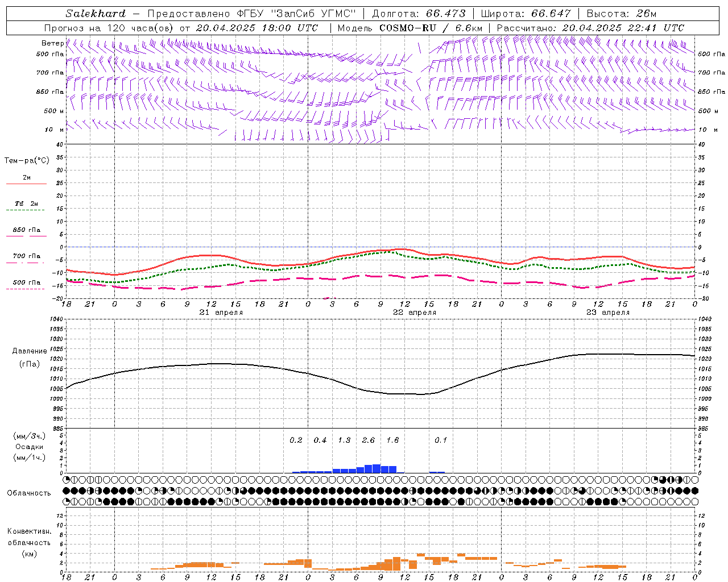This screenshot has width=728, height=582.
Task: Click the precipitation value "0.4"
Action: 320,440
